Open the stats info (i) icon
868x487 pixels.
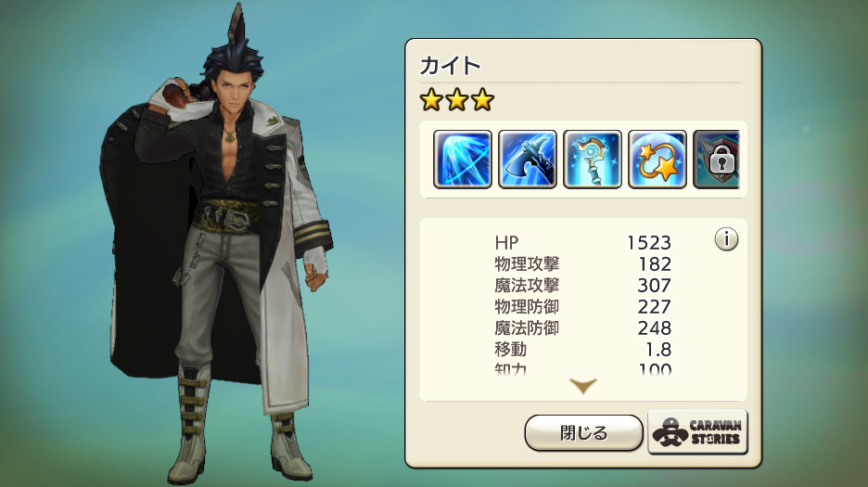pos(726,239)
